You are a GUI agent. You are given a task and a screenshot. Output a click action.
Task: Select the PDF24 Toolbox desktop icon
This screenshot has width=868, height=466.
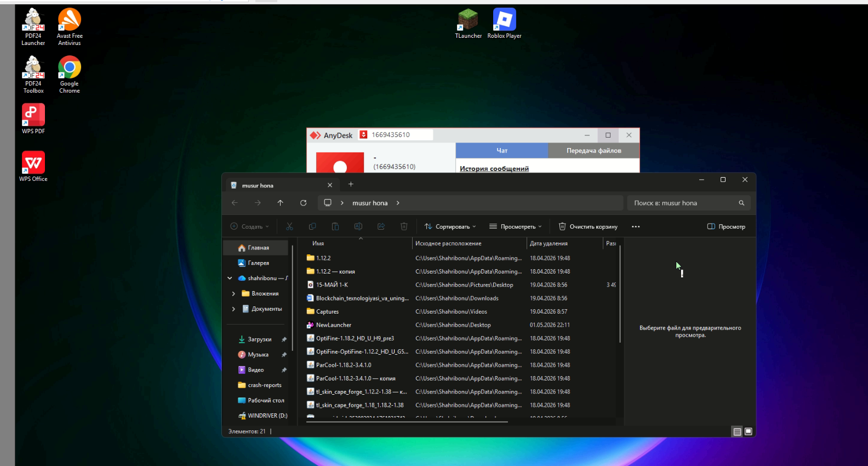click(33, 75)
